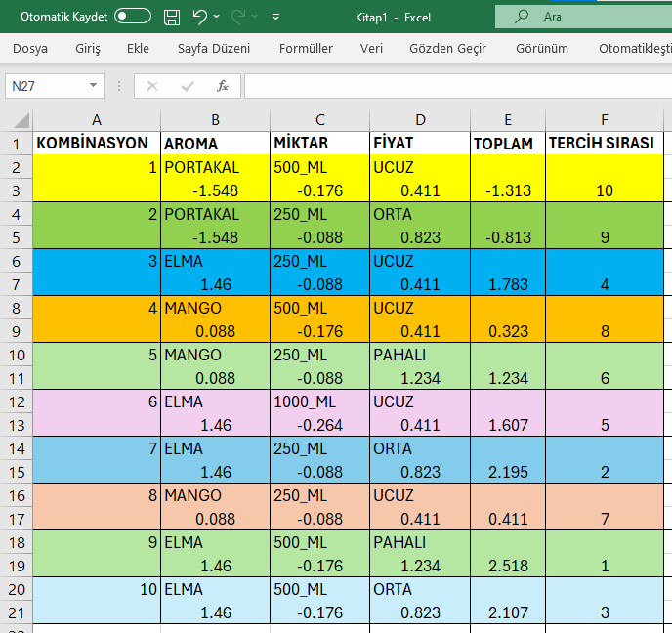Click the Enter checkmark icon beside formula bar
Screen dimensions: 672x633
click(x=188, y=86)
